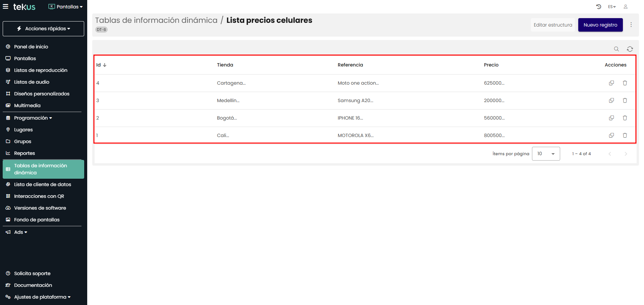Open the ES language dropdown
The image size is (644, 305).
(x=612, y=7)
